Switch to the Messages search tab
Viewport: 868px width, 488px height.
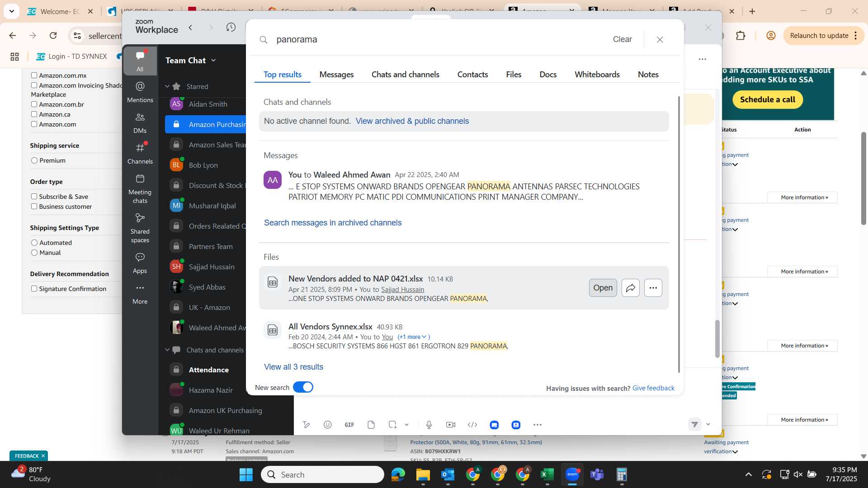pyautogui.click(x=336, y=75)
